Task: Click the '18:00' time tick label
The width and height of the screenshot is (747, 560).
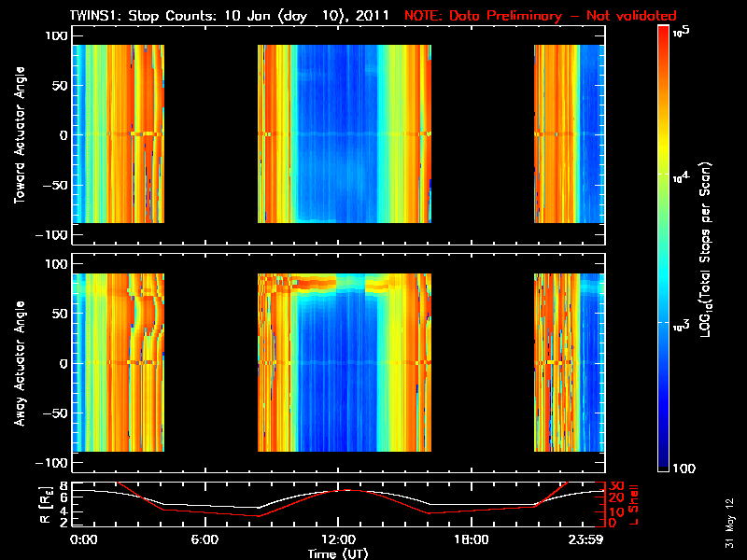Action: [471, 539]
